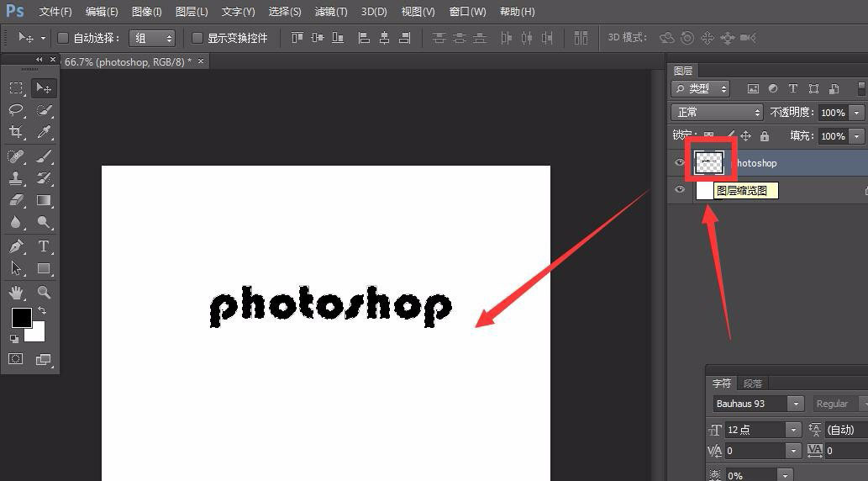Select the Blur tool droplet icon
Image resolution: width=868 pixels, height=481 pixels.
pos(16,222)
